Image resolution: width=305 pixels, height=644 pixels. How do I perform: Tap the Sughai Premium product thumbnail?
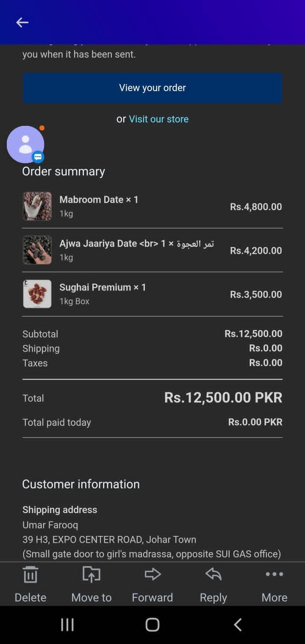pos(37,294)
